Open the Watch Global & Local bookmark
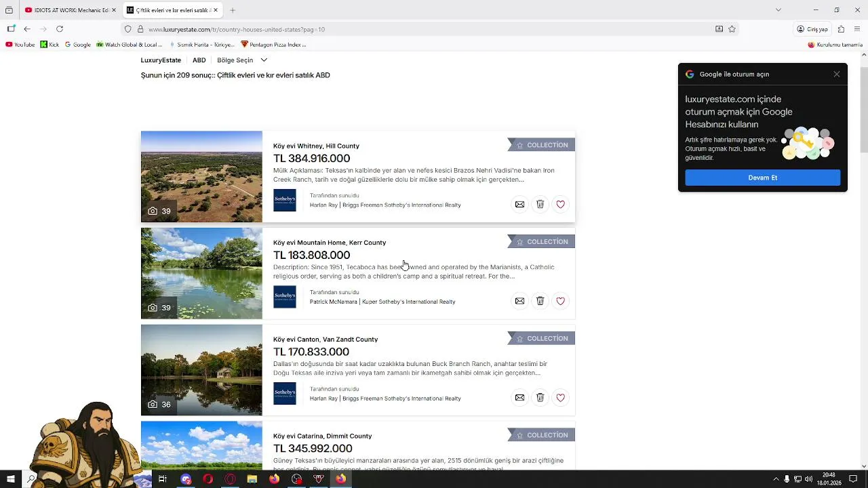This screenshot has width=868, height=488. pyautogui.click(x=129, y=45)
